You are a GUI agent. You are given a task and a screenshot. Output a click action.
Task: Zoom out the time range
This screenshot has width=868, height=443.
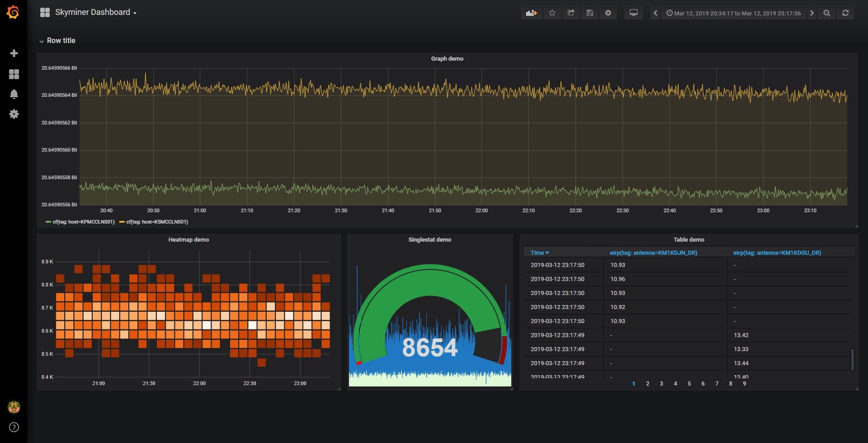(x=827, y=13)
